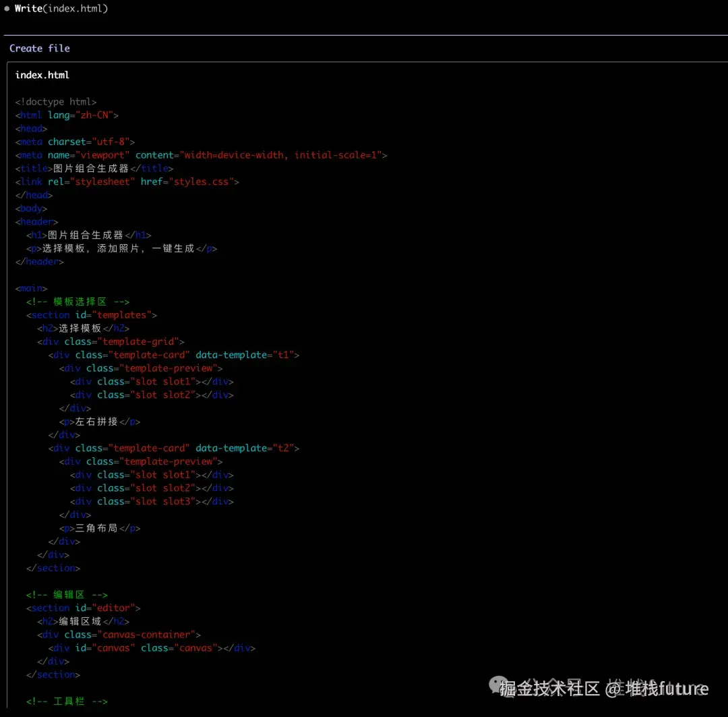
Task: Click the html lang="zh-CN" line
Action: tap(67, 115)
